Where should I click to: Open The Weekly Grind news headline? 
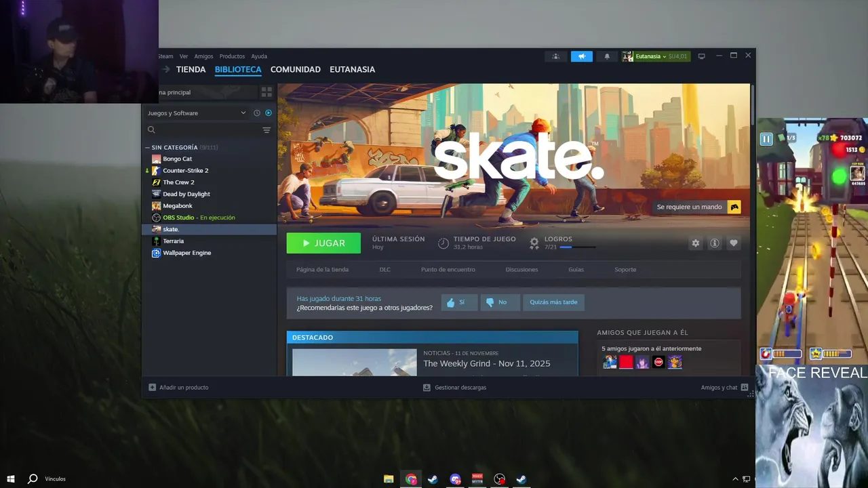point(487,363)
